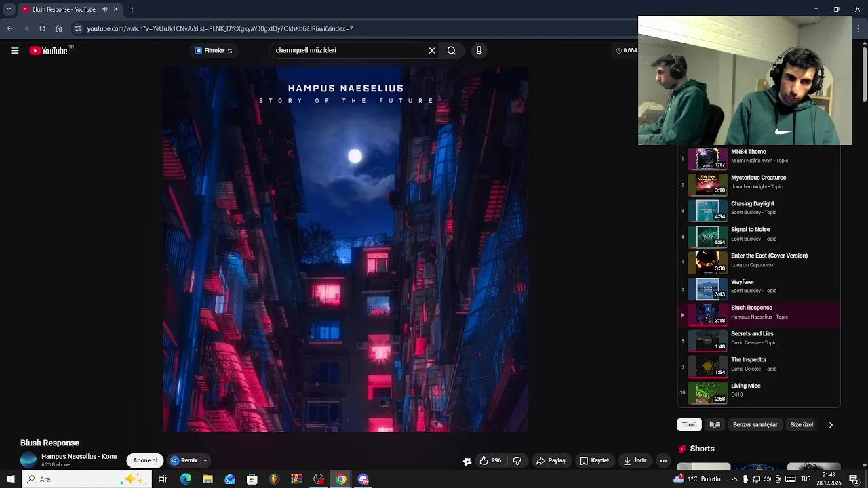This screenshot has height=488, width=868.
Task: Open the site info icon in the address bar
Action: [78, 28]
